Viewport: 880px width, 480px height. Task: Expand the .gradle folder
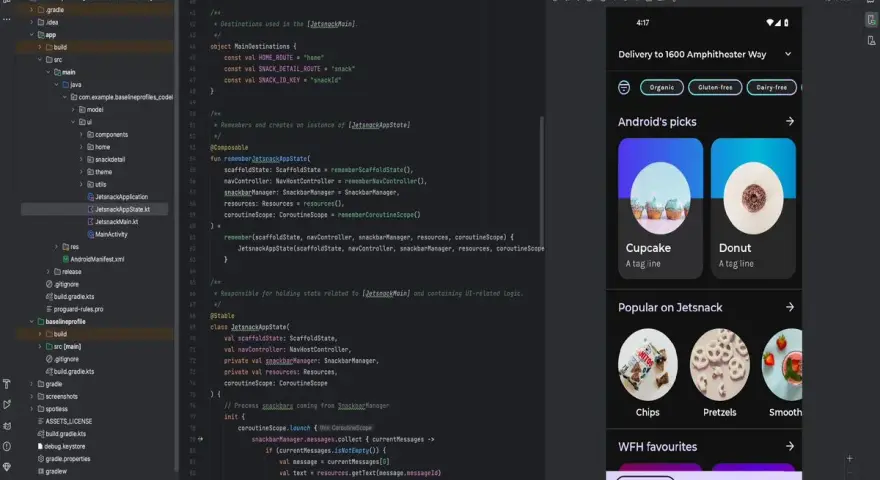[32, 10]
